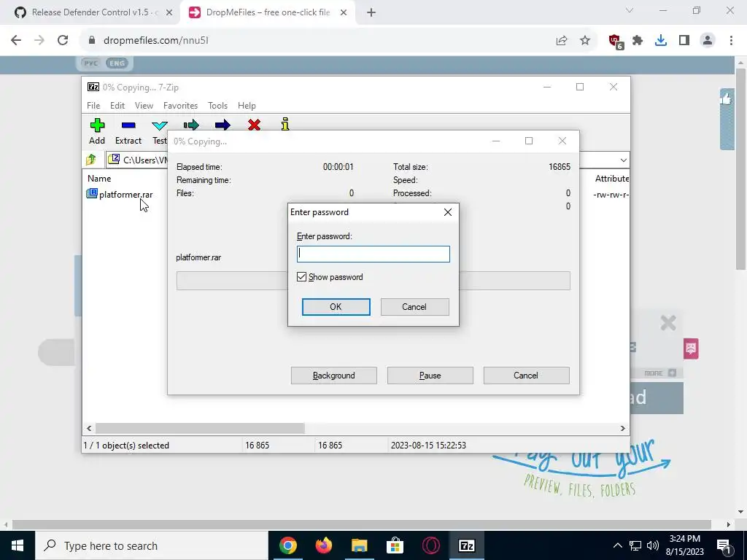Image resolution: width=747 pixels, height=560 pixels.
Task: Open the File menu in 7-Zip
Action: click(93, 105)
